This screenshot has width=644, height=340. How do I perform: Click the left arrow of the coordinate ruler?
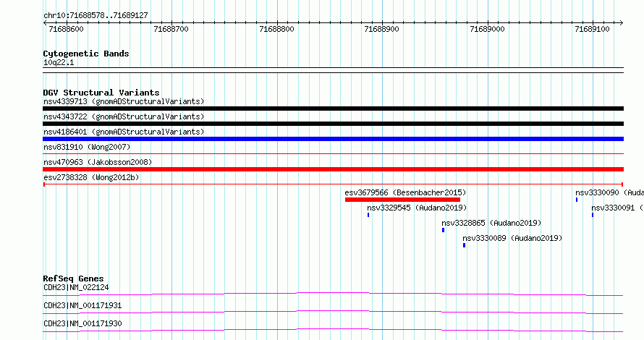point(45,23)
